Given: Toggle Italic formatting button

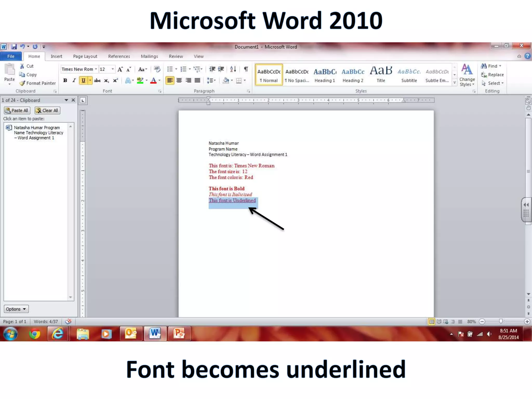Looking at the screenshot, I should coord(74,81).
